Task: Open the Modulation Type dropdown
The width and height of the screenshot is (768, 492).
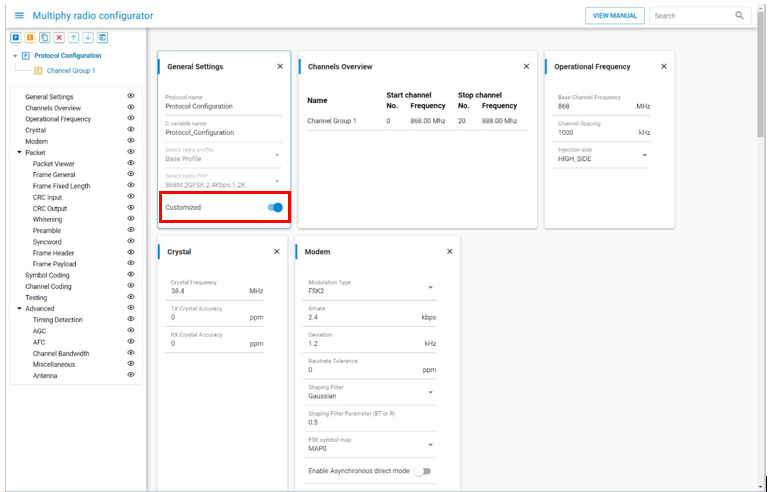Action: [x=431, y=288]
